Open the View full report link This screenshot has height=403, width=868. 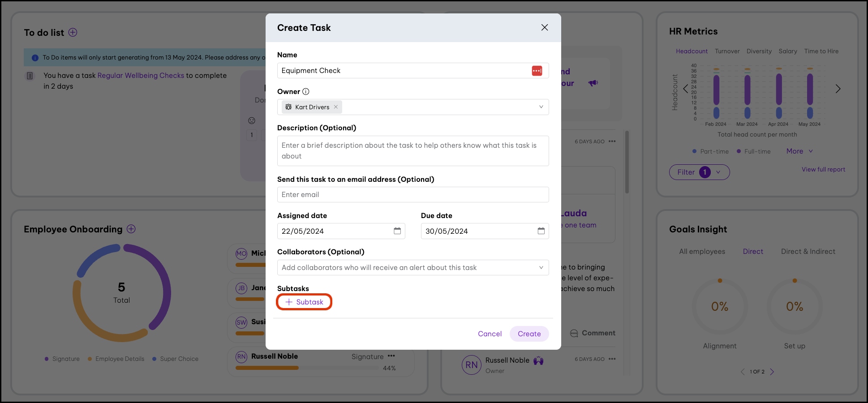[x=823, y=170]
